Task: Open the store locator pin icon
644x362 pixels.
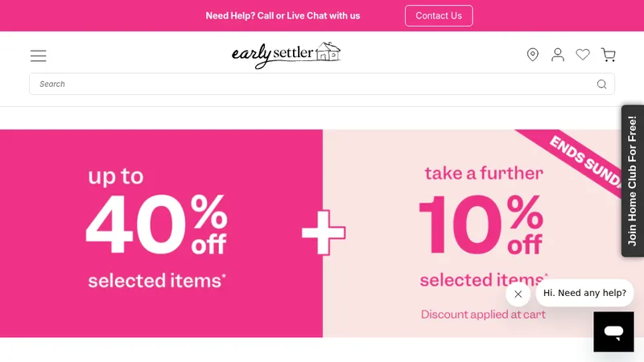Action: [x=533, y=55]
